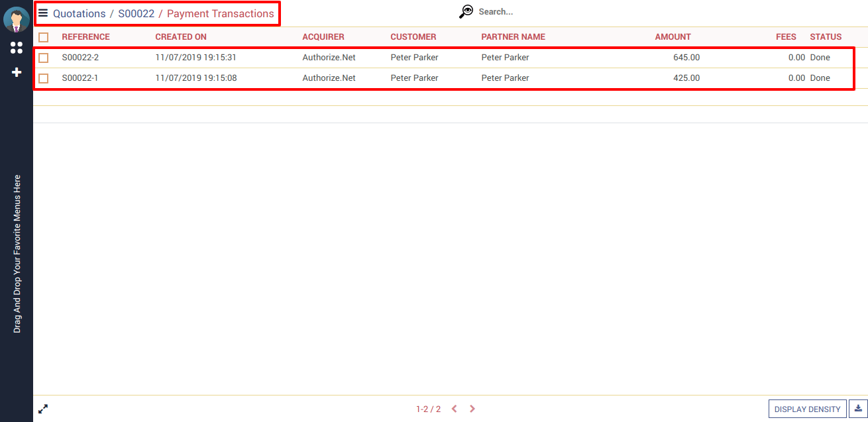The height and width of the screenshot is (422, 868).
Task: Check the S00022-2 row checkbox
Action: coord(44,58)
